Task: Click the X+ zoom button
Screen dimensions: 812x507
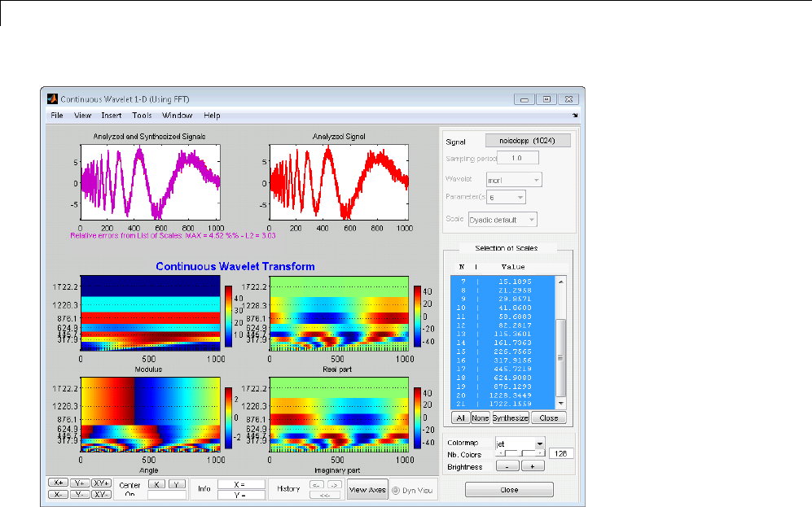Action: 57,483
